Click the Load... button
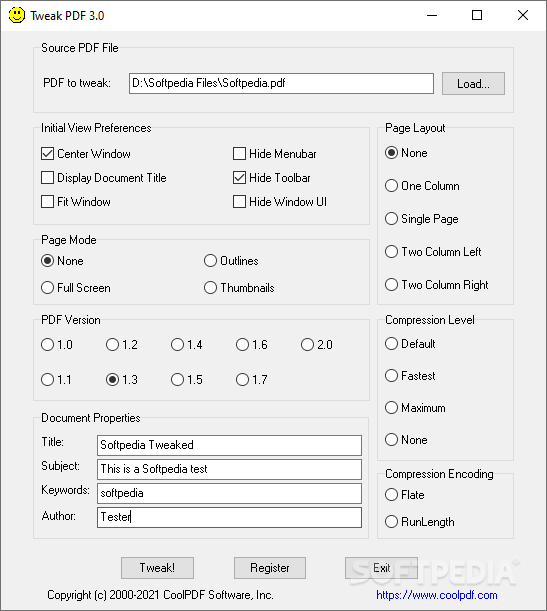Image resolution: width=547 pixels, height=611 pixels. 473,83
